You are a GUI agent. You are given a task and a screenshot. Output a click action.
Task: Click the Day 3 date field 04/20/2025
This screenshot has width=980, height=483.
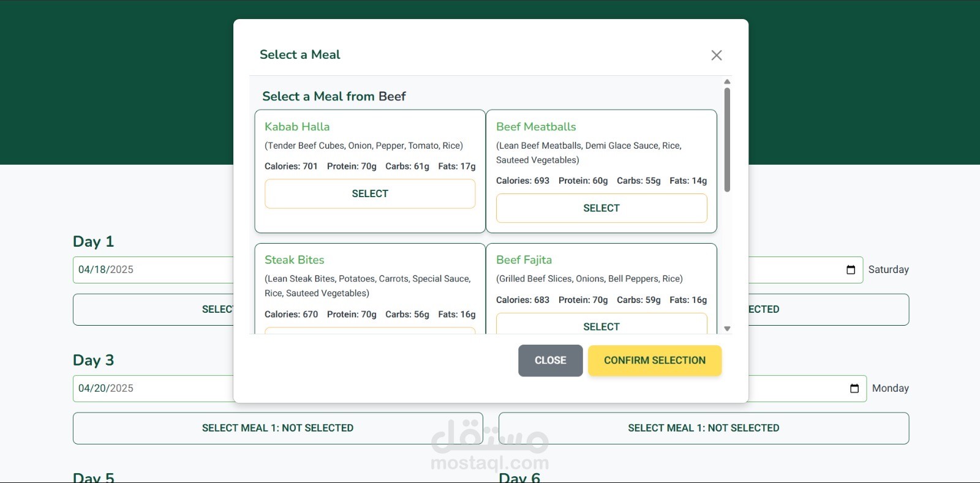click(153, 389)
